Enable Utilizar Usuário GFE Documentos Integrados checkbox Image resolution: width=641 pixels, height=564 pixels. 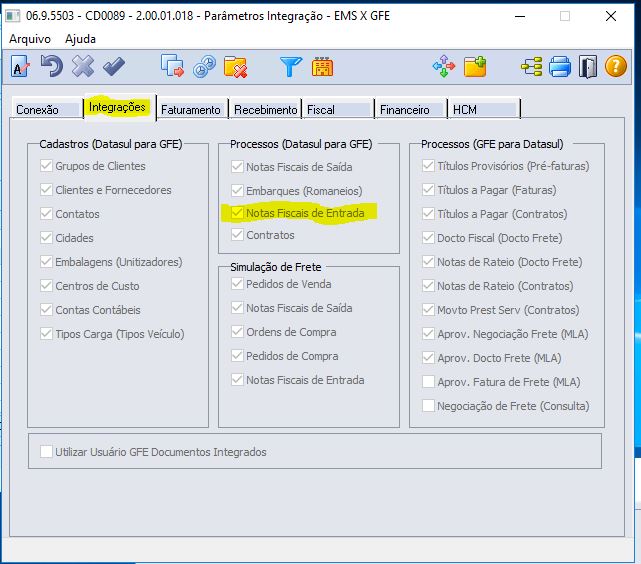pyautogui.click(x=46, y=452)
